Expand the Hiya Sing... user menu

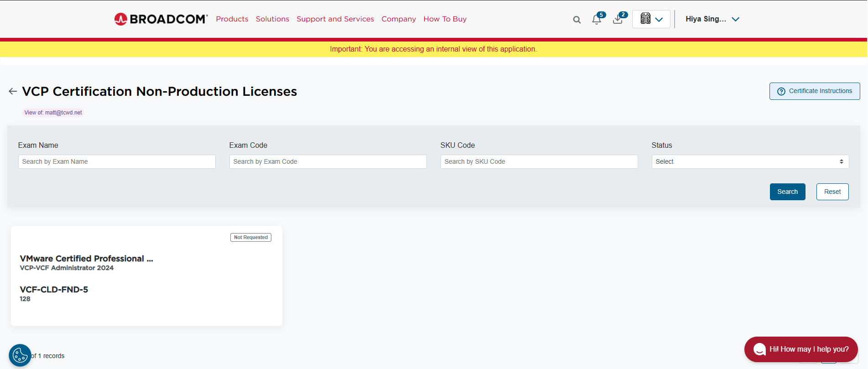click(x=712, y=19)
